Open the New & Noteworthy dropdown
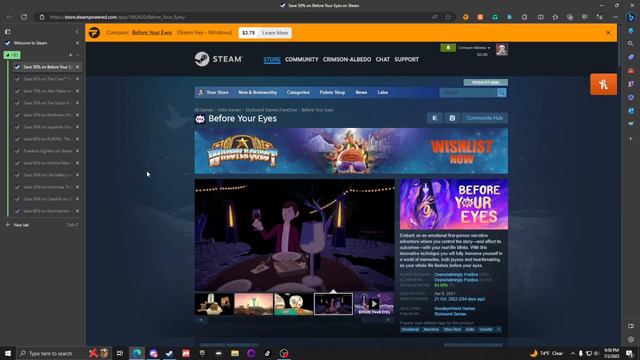The width and height of the screenshot is (640, 360). pos(258,93)
